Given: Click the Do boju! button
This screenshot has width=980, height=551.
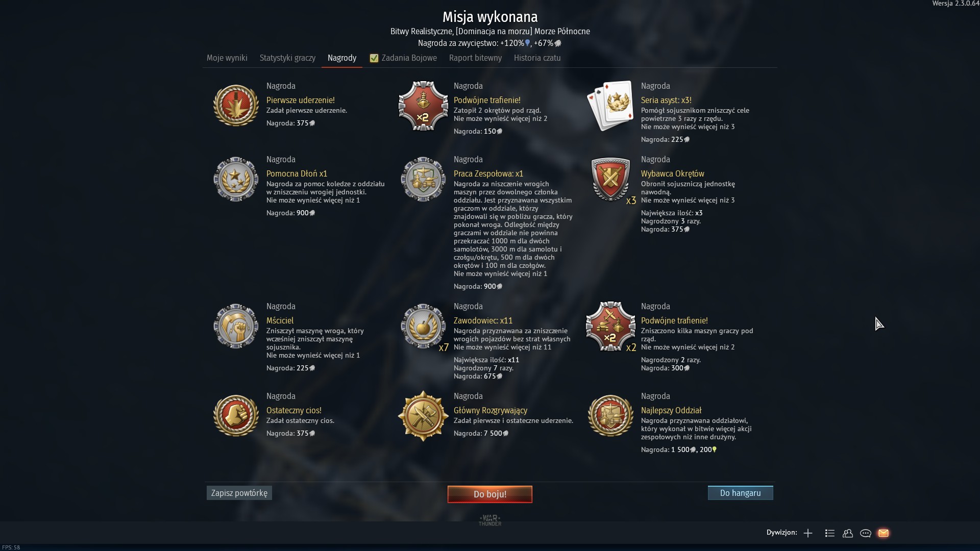Looking at the screenshot, I should coord(490,494).
